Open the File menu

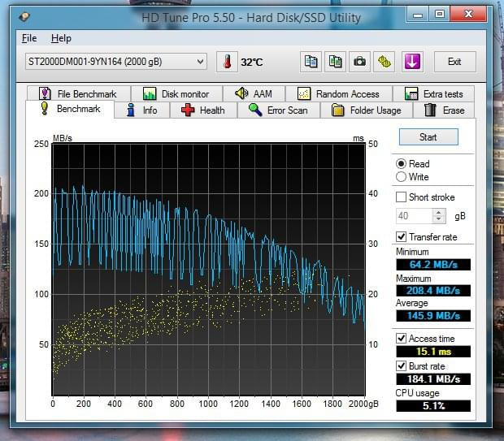tap(29, 38)
